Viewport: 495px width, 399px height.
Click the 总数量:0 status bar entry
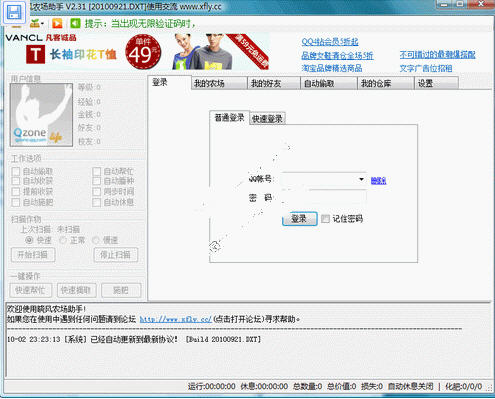[x=307, y=386]
